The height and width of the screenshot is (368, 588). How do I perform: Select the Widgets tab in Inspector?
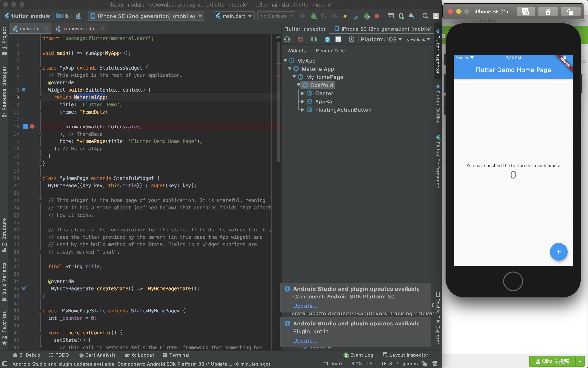(296, 51)
